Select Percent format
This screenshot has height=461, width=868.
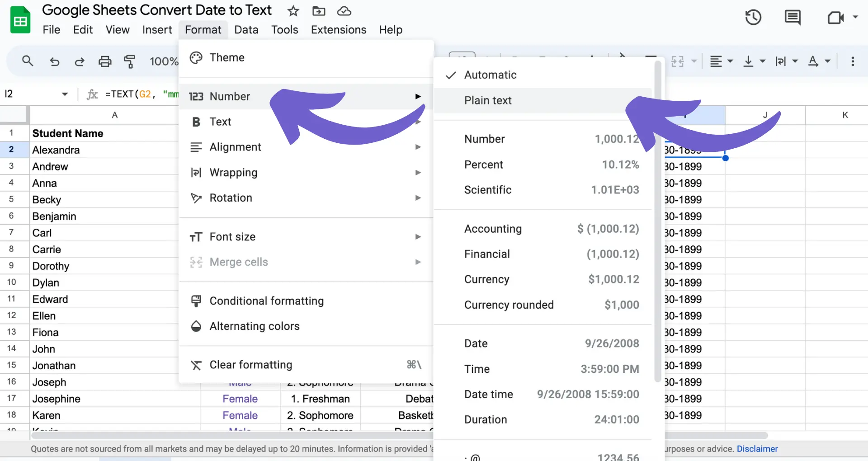pos(543,165)
